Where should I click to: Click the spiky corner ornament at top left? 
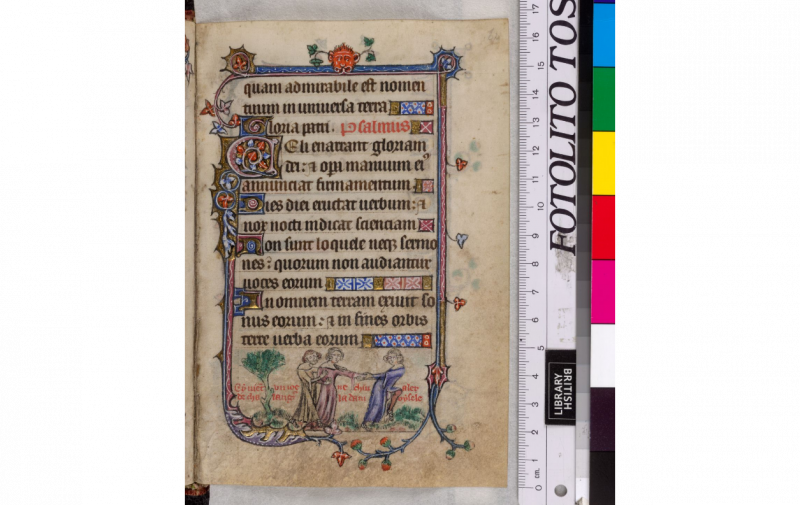(238, 61)
